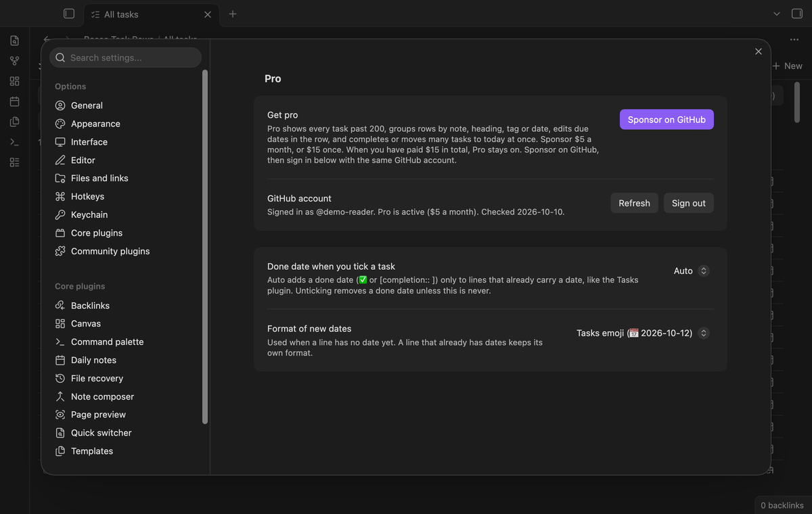
Task: Open the Tasks emoji date format dropdown
Action: coord(643,333)
